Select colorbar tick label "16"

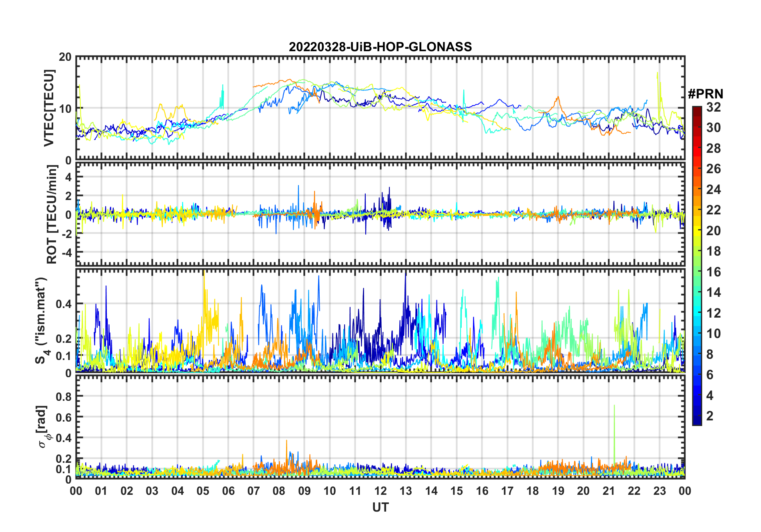coord(713,272)
